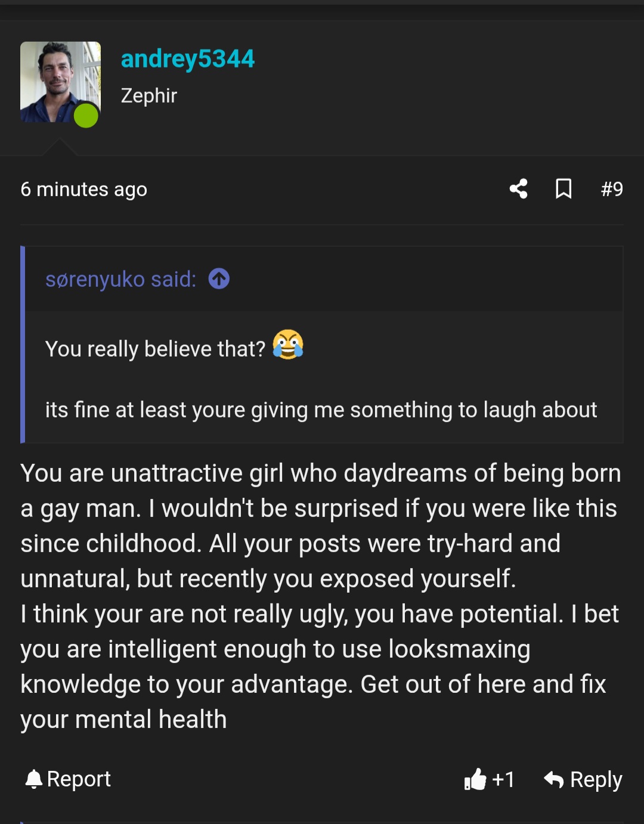Click the post body text starting 'You are unattractive'
644x824 pixels.
[x=321, y=596]
